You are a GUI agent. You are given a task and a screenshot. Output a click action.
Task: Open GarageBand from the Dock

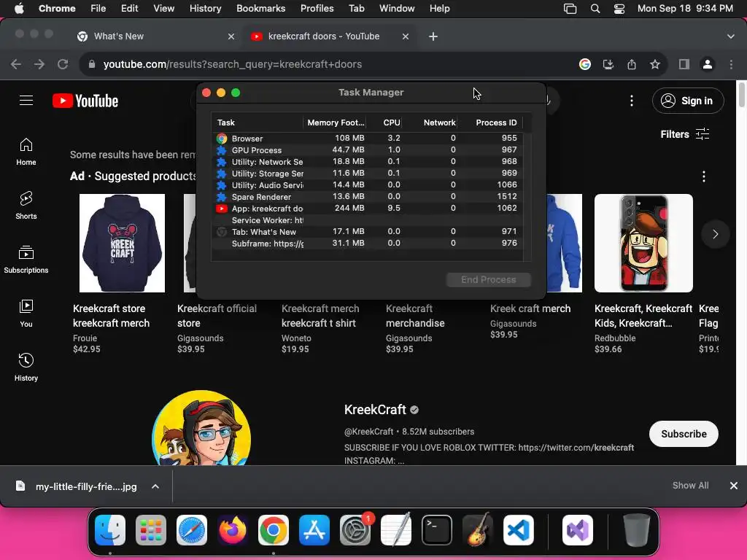[478, 530]
